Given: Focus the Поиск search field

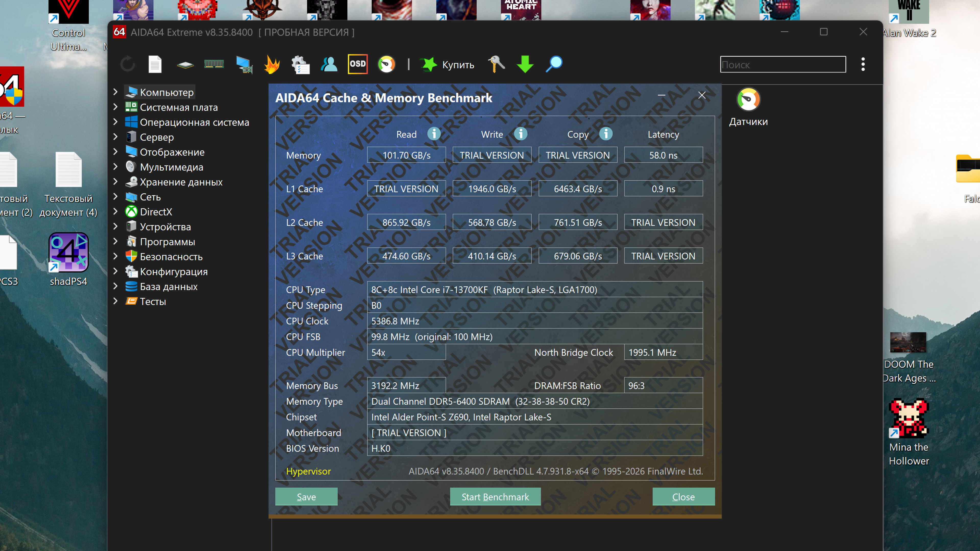Looking at the screenshot, I should [783, 64].
